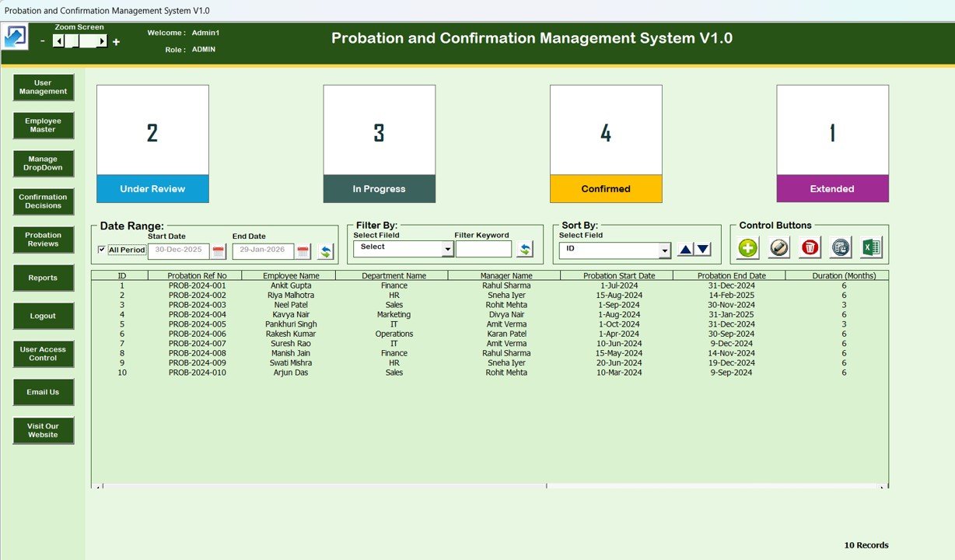This screenshot has width=955, height=560.
Task: Click inside the Filter Keyword field
Action: 483,249
